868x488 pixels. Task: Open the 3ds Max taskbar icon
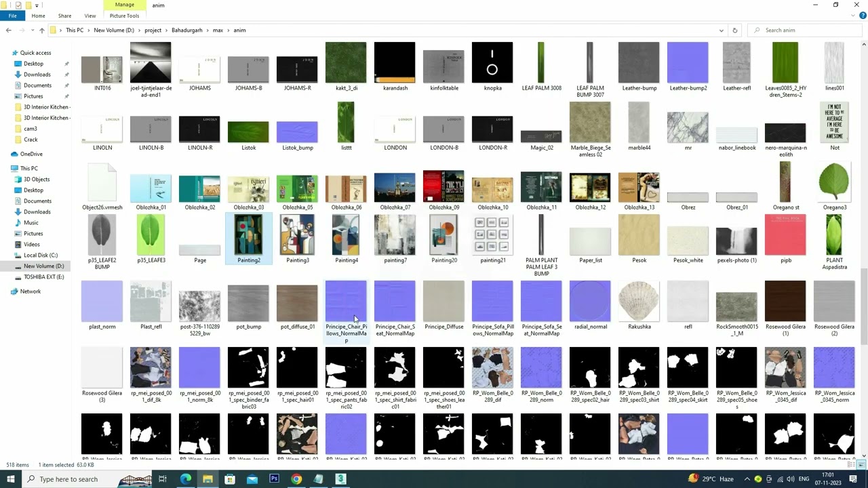340,479
